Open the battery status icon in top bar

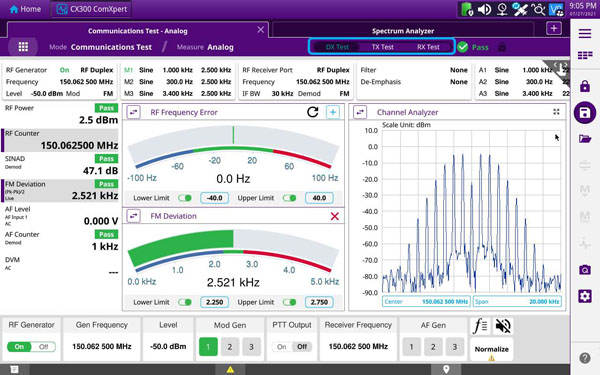click(x=467, y=9)
